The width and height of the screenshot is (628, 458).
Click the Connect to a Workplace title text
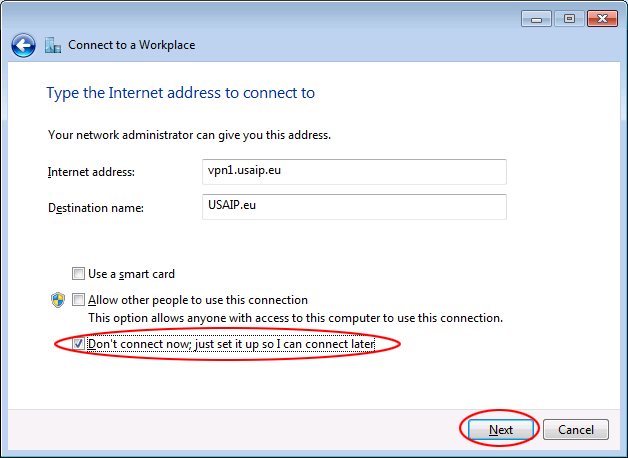[131, 45]
